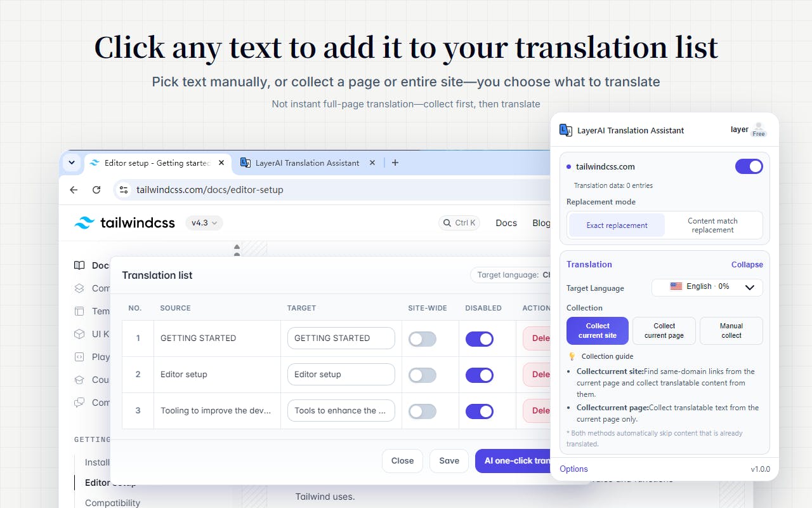Click the LayerAI logo icon in extension popup
The image size is (812, 508).
(566, 130)
